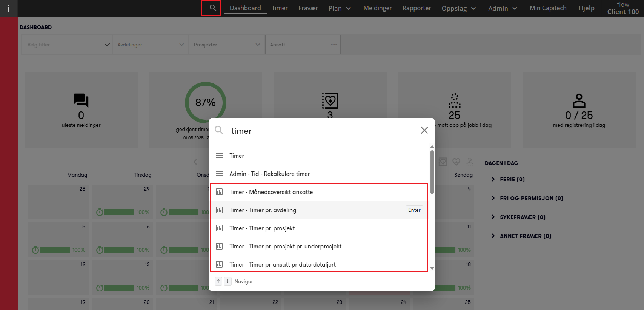Expand the Admin menu in the top bar

(x=503, y=8)
